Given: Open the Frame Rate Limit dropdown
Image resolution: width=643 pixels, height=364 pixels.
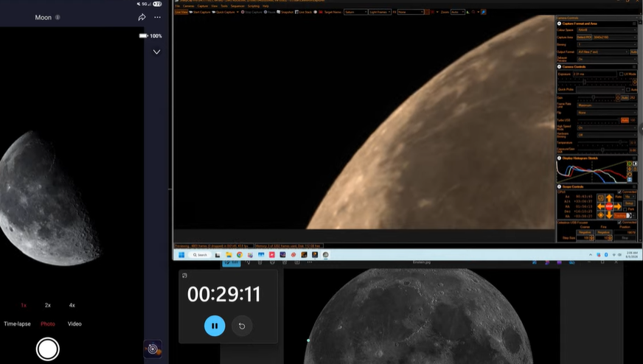Looking at the screenshot, I should click(607, 105).
